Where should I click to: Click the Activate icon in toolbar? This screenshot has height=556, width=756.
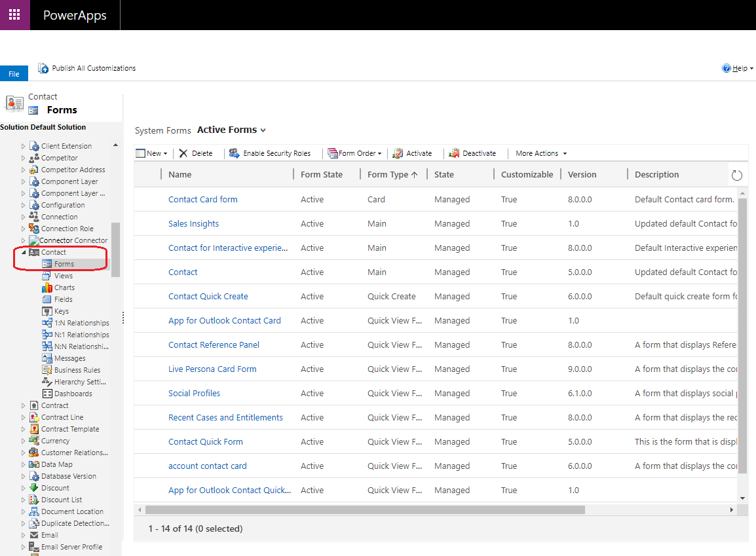click(x=398, y=153)
